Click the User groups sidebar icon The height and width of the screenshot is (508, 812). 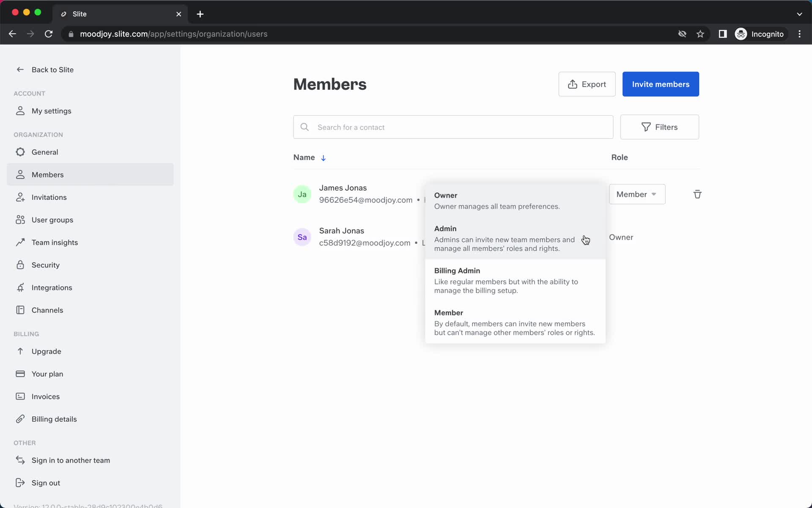(19, 219)
